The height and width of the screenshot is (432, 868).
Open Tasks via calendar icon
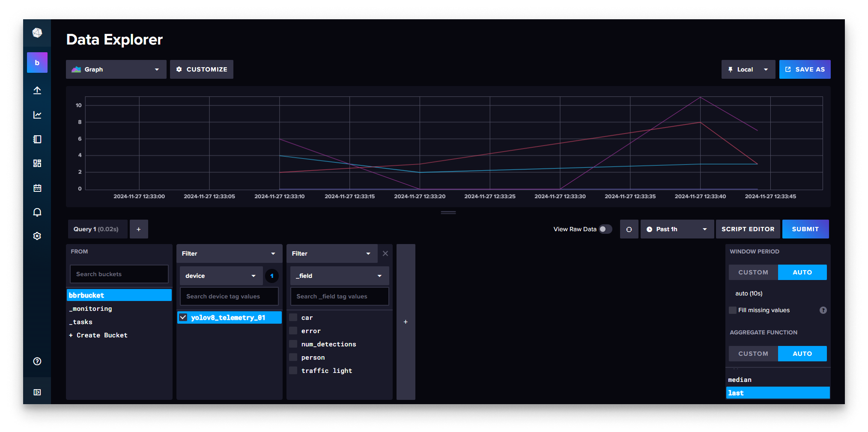coord(37,188)
